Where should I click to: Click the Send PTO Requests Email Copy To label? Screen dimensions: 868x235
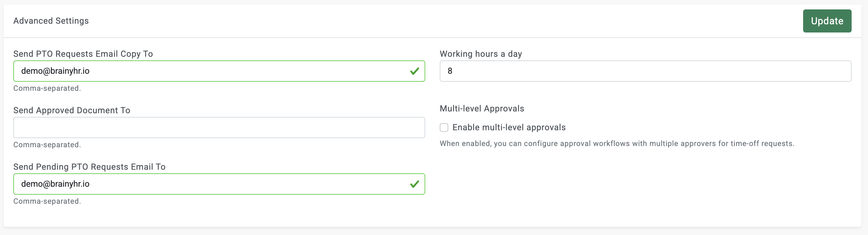click(83, 54)
